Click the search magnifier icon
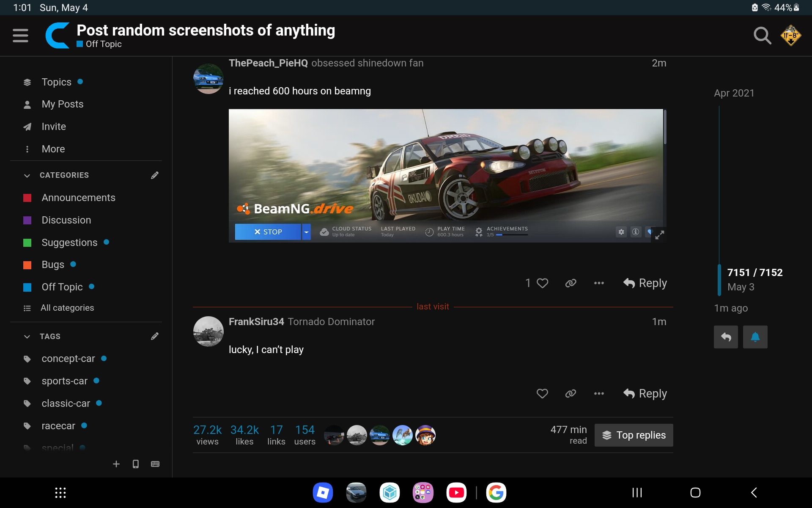The height and width of the screenshot is (508, 812). pyautogui.click(x=762, y=36)
